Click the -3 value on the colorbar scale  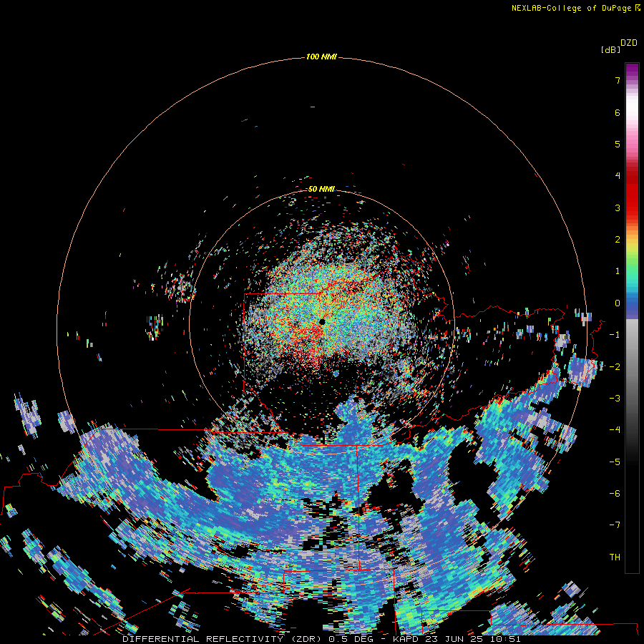(x=615, y=399)
